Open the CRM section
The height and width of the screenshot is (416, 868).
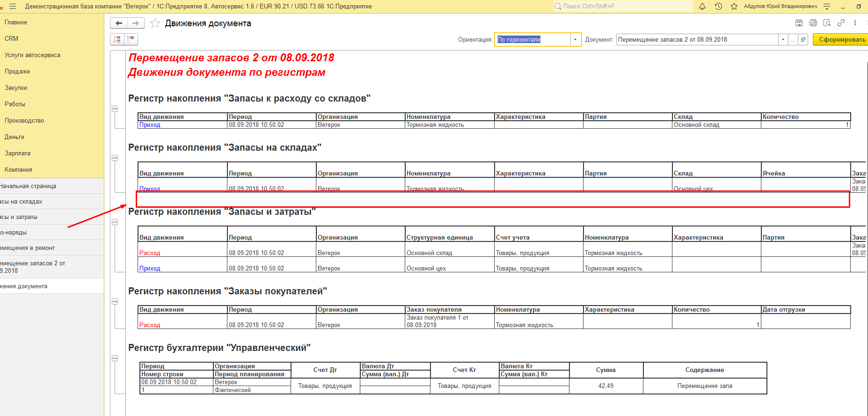[11, 39]
